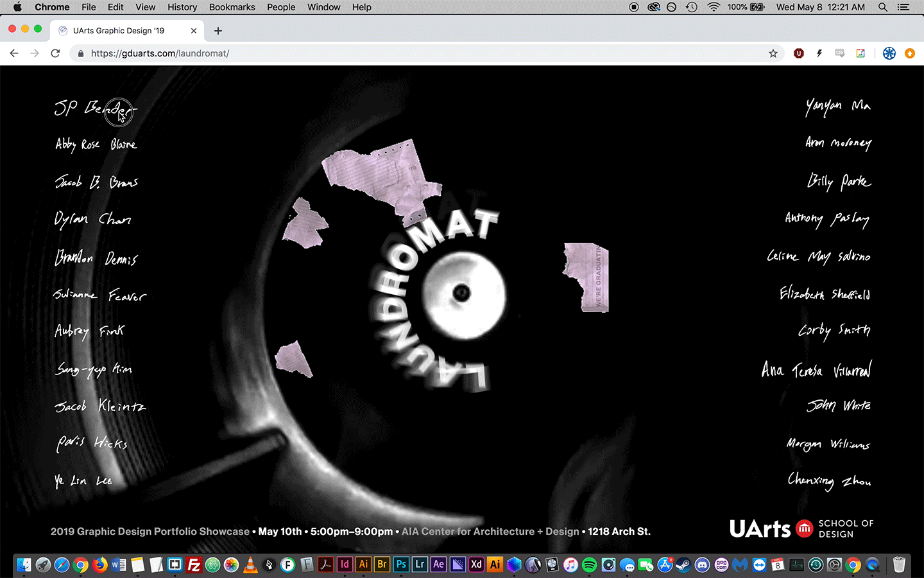Open Notification Center list icon
The height and width of the screenshot is (578, 924).
(x=903, y=7)
